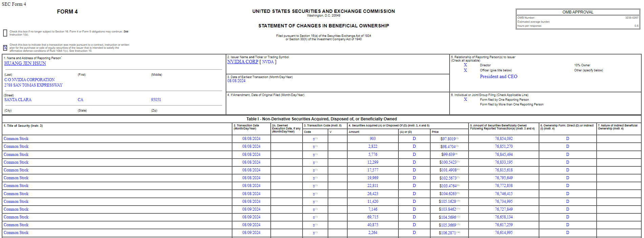This screenshot has height=238, width=644.
Task: Click the price $99.639
Action: 448,154
